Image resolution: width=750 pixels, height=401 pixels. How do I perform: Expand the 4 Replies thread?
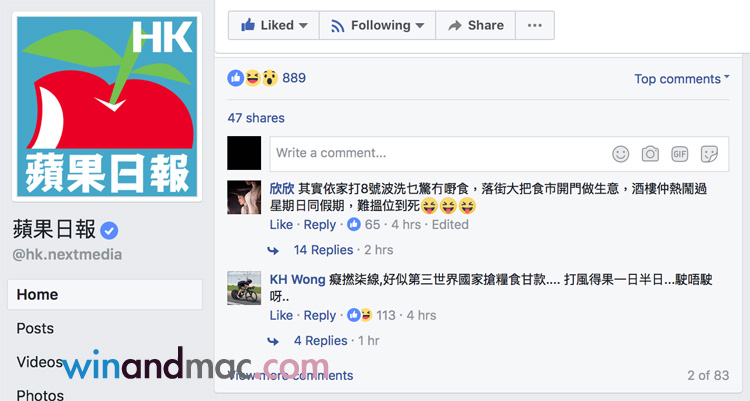coord(320,341)
